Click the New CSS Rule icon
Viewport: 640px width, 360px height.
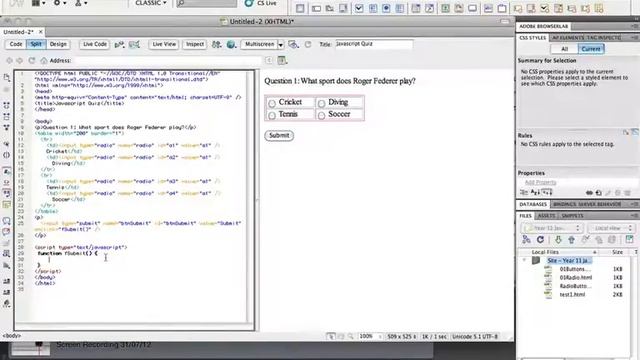pos(598,193)
